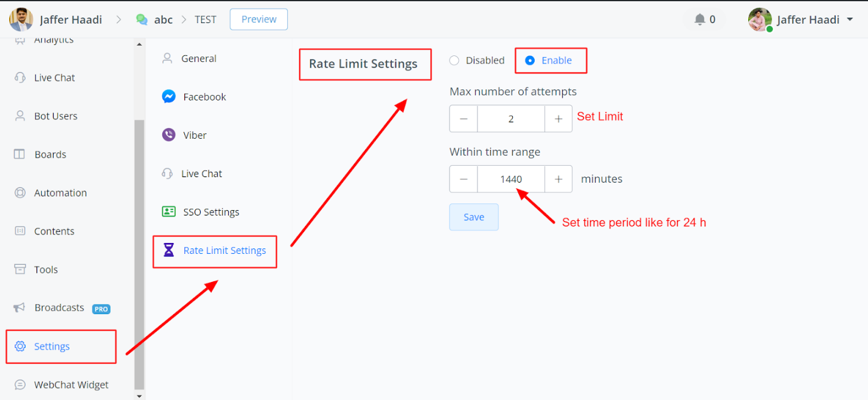This screenshot has width=868, height=400.
Task: Click the notification bell icon
Action: click(700, 19)
